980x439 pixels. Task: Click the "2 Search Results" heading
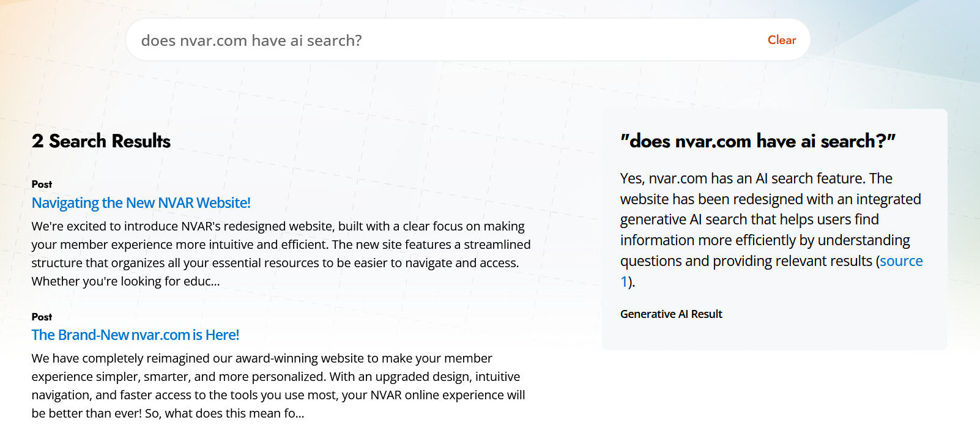click(x=101, y=141)
